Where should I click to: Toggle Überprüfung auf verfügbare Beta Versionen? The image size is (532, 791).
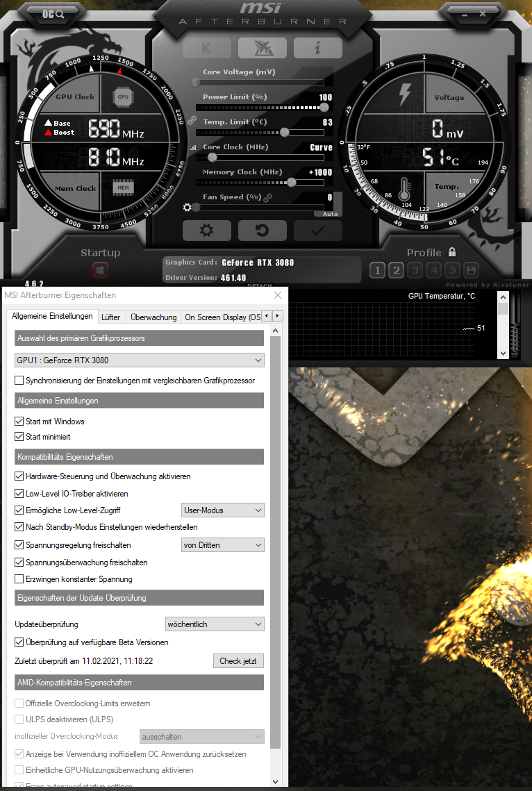(x=19, y=642)
